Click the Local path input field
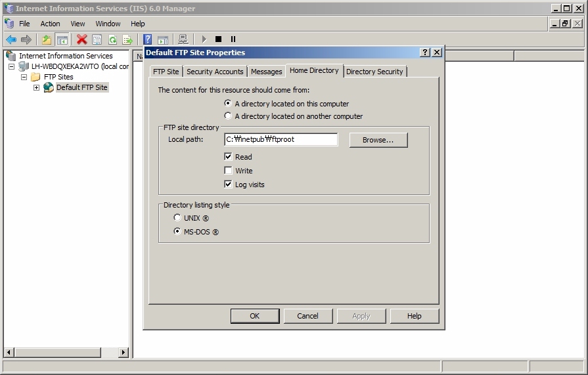Screen dimensions: 588x375 (281, 139)
